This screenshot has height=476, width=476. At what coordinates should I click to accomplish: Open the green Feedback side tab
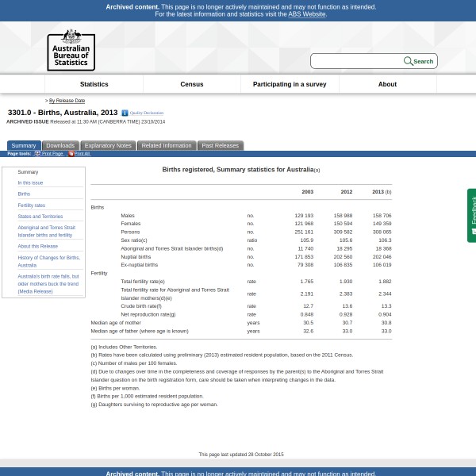[x=472, y=214]
